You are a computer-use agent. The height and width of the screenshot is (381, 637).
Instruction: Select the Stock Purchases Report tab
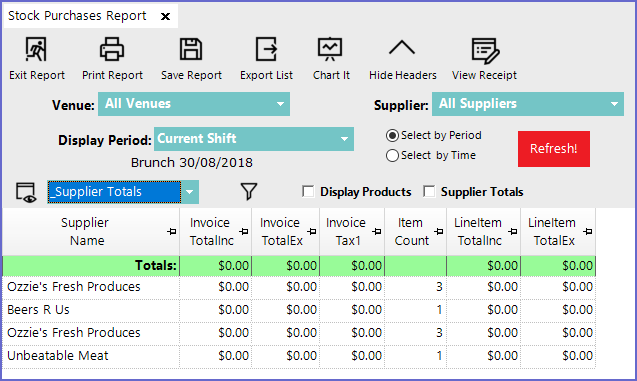click(x=77, y=16)
